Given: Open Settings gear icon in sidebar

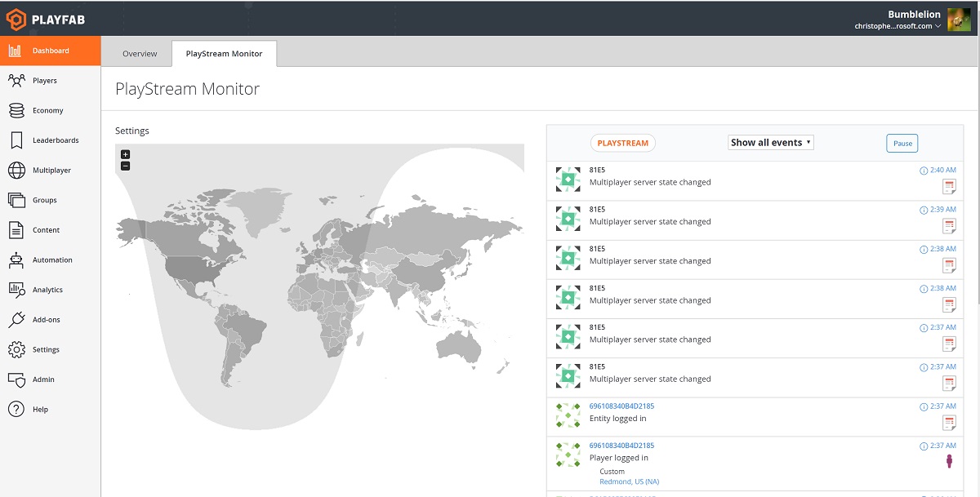Looking at the screenshot, I should 16,349.
